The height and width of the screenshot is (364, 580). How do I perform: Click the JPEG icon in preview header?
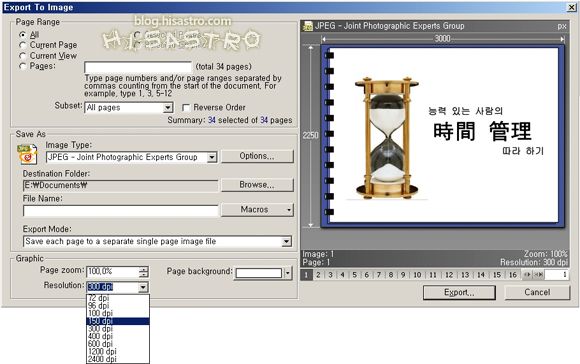tap(308, 26)
